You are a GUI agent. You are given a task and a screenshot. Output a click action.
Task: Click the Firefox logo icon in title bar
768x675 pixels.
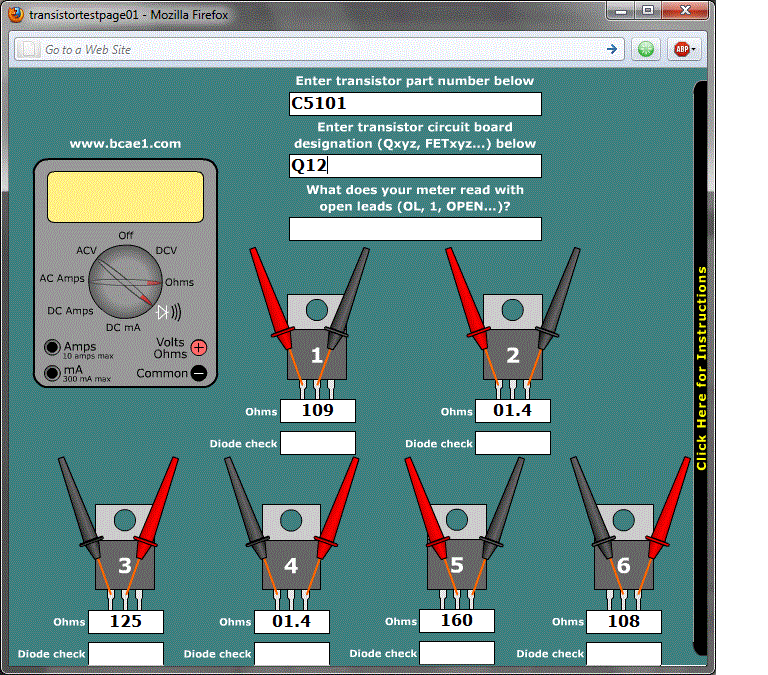point(16,14)
